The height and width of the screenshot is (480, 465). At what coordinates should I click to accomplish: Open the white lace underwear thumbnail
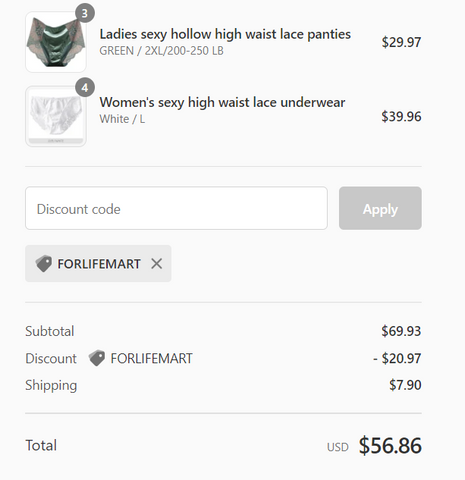(x=56, y=116)
